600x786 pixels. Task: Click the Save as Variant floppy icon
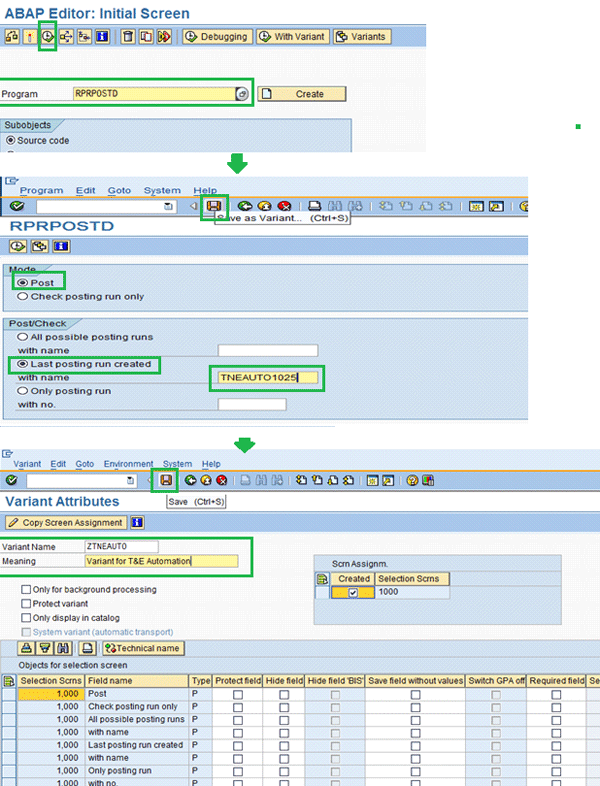click(x=213, y=206)
